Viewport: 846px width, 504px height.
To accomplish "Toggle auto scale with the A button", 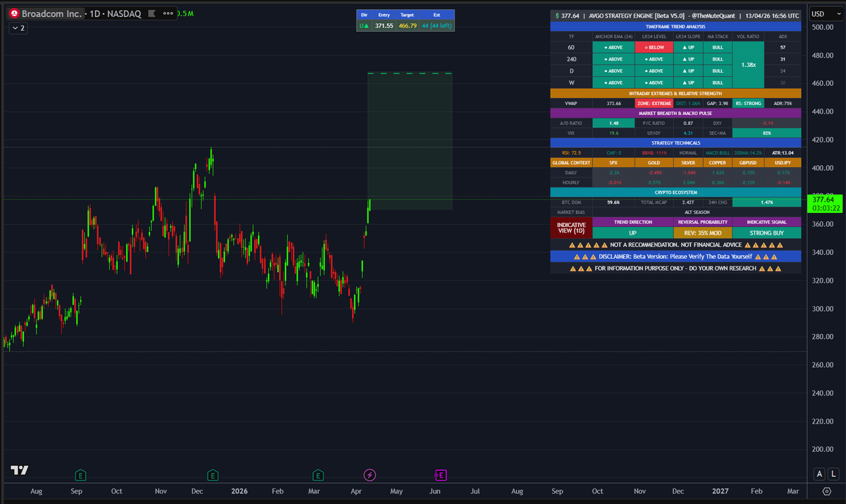I will point(819,474).
